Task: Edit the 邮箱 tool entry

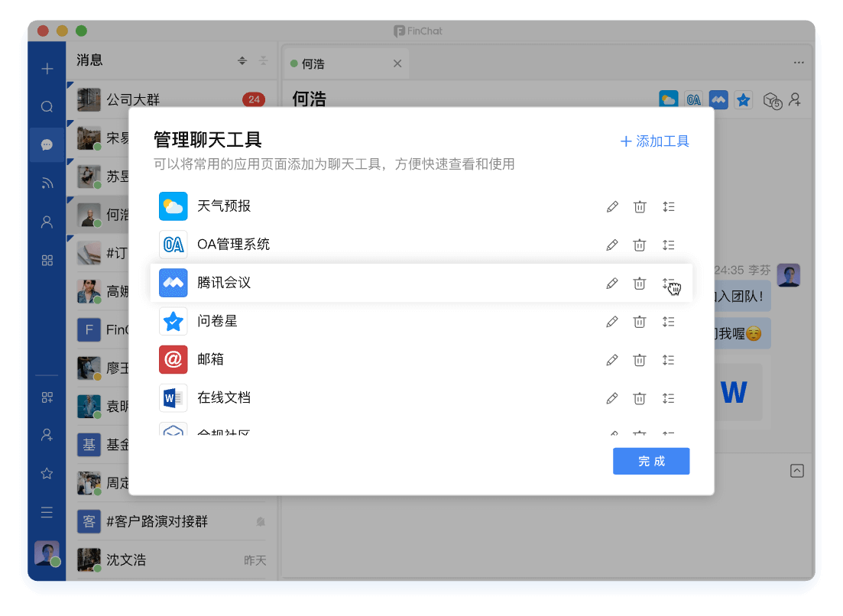Action: (611, 360)
